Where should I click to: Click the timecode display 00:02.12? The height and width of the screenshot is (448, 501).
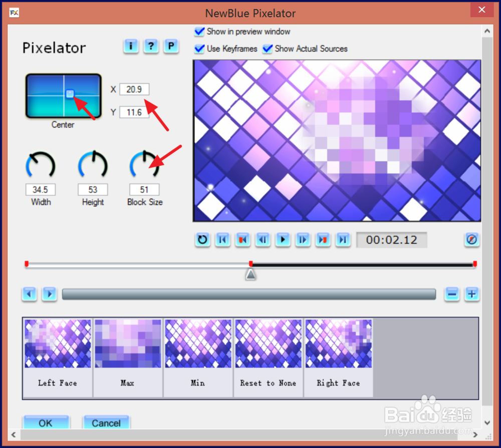point(392,240)
